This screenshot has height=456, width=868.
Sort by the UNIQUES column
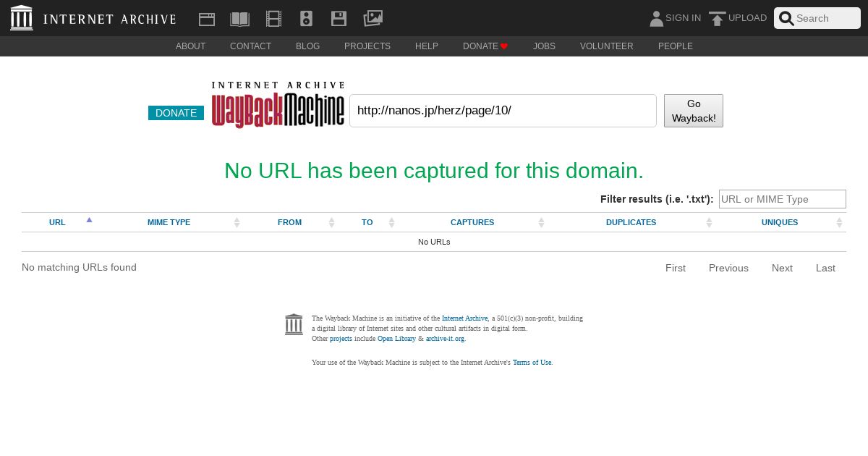780,222
